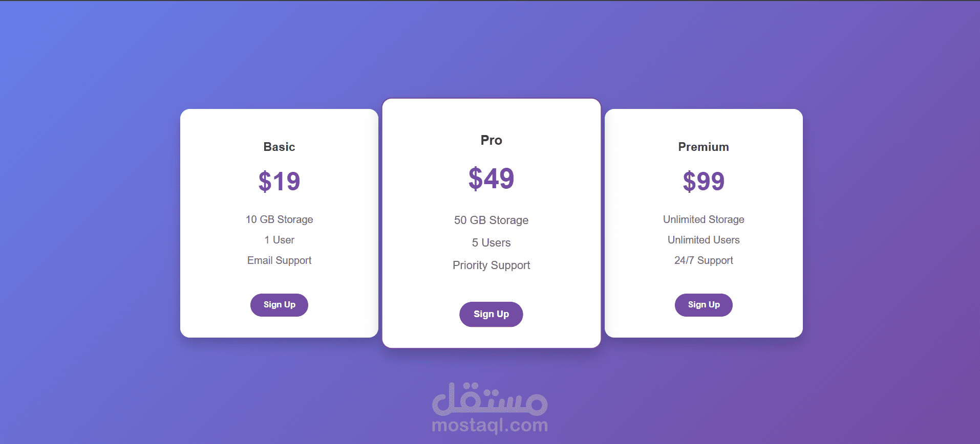This screenshot has height=444, width=980.
Task: Click the Priority Support feature on Pro plan
Action: click(x=491, y=265)
